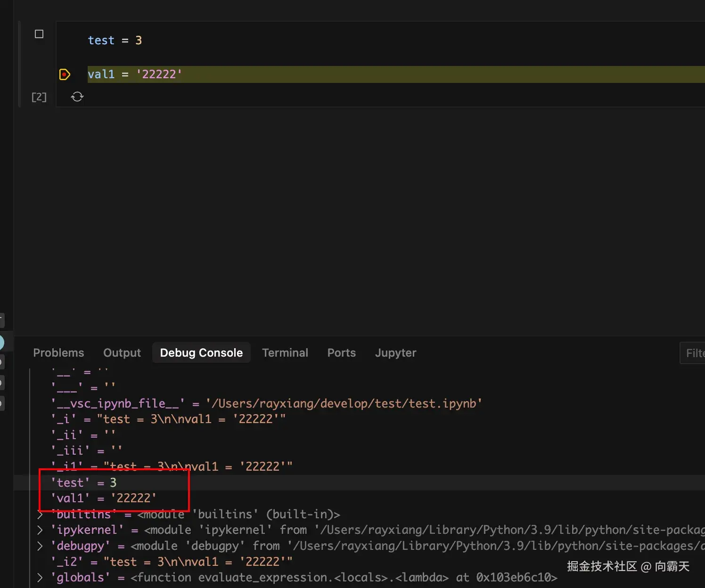Select the '_i2' variable row
This screenshot has width=705, height=588.
pyautogui.click(x=172, y=562)
